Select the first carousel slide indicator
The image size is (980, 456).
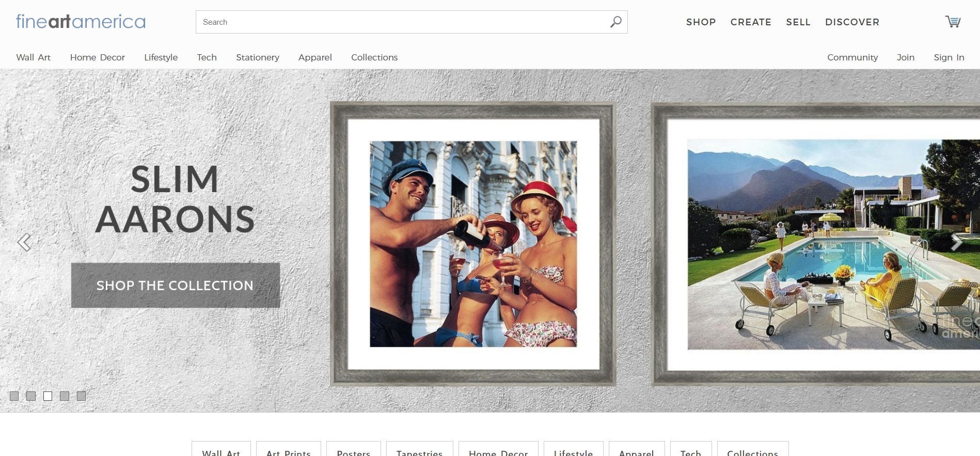tap(14, 396)
